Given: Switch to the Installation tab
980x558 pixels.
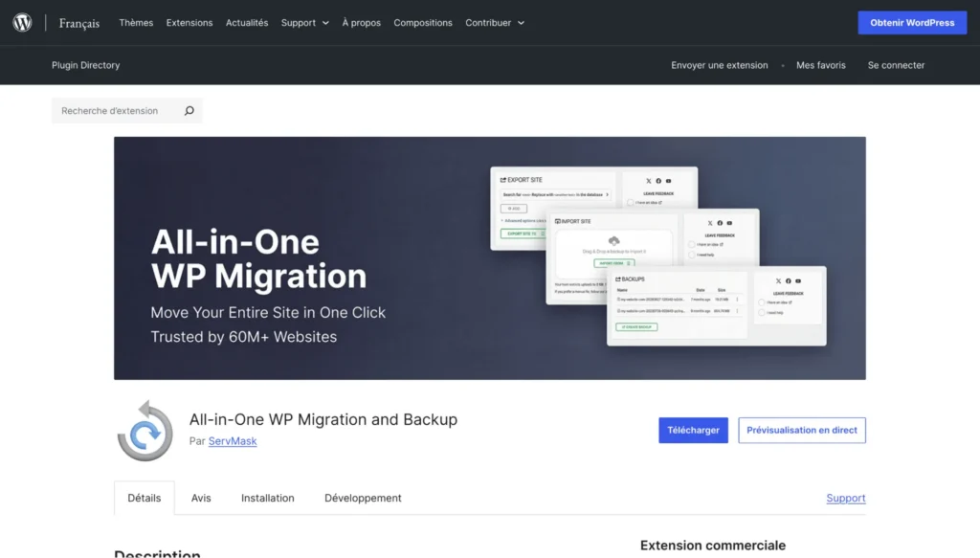Looking at the screenshot, I should click(x=268, y=498).
